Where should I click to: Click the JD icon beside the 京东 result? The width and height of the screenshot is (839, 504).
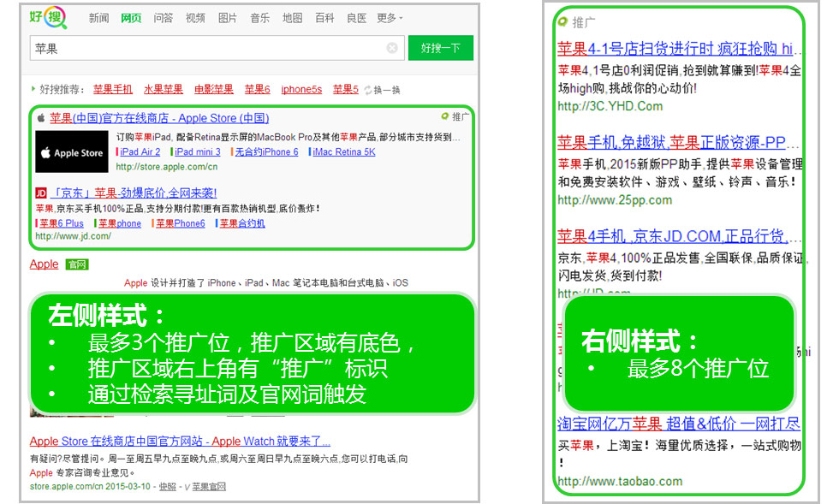41,193
